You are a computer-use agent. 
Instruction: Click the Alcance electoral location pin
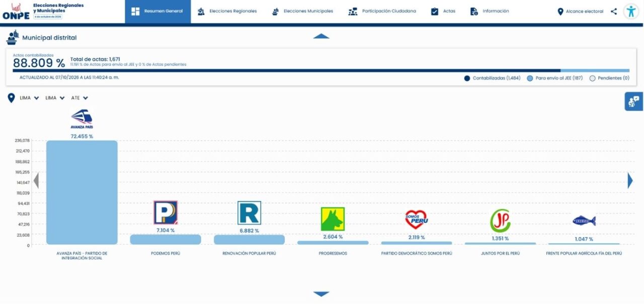pyautogui.click(x=560, y=11)
